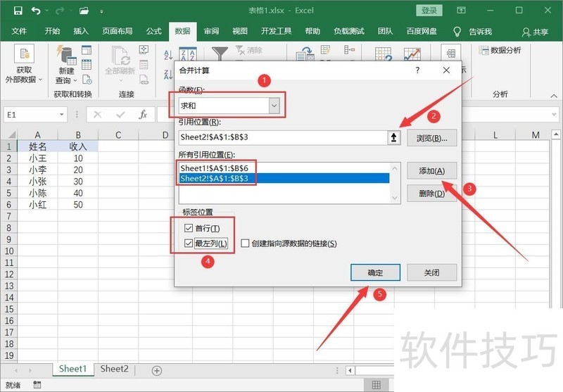The image size is (563, 392).
Task: Click the column C header
Action: (x=118, y=135)
